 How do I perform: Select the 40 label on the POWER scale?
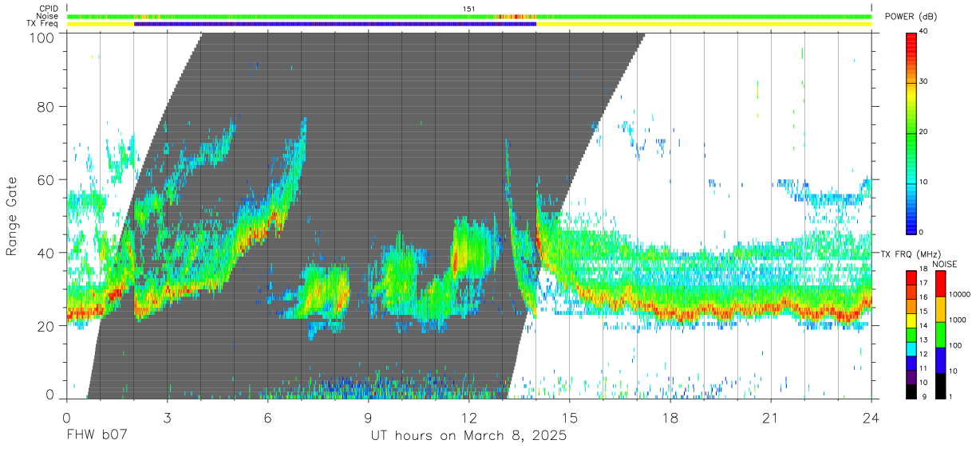[x=923, y=31]
